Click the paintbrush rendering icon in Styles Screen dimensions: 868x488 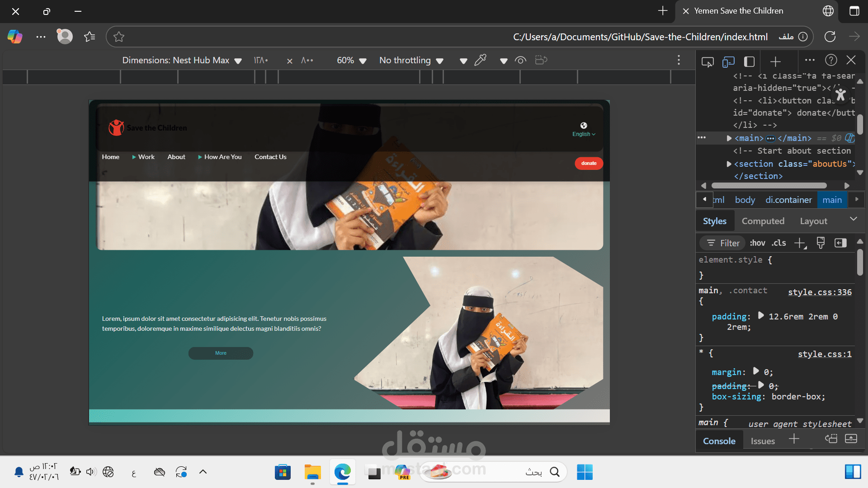821,243
